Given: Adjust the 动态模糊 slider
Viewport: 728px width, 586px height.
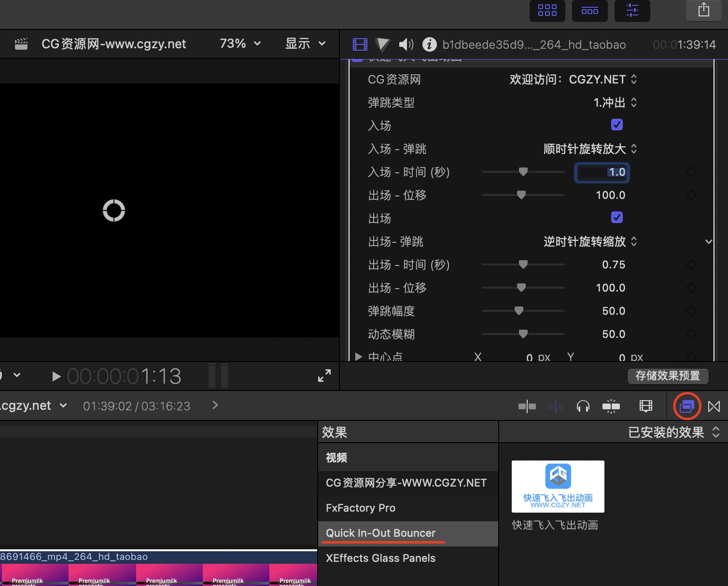Looking at the screenshot, I should coord(523,334).
